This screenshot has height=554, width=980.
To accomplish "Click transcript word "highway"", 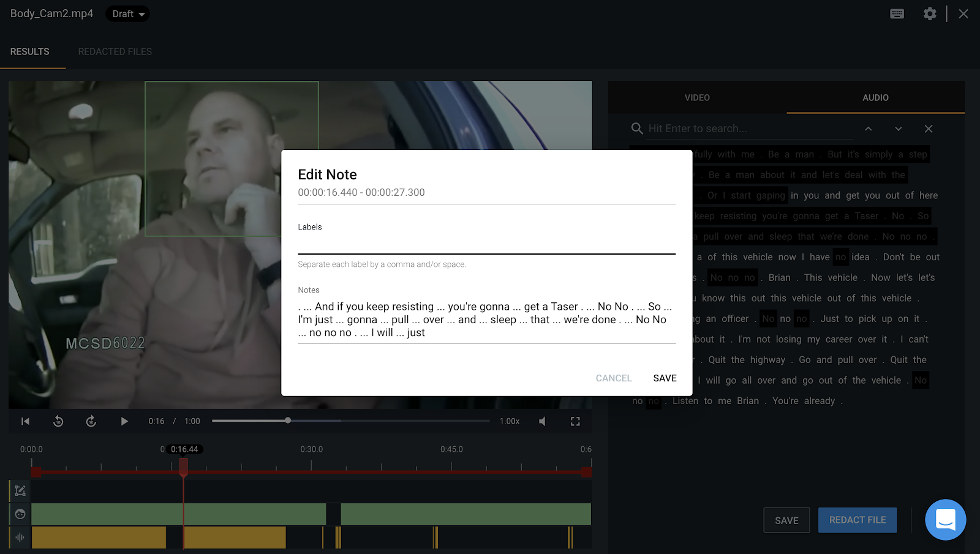I will [767, 360].
